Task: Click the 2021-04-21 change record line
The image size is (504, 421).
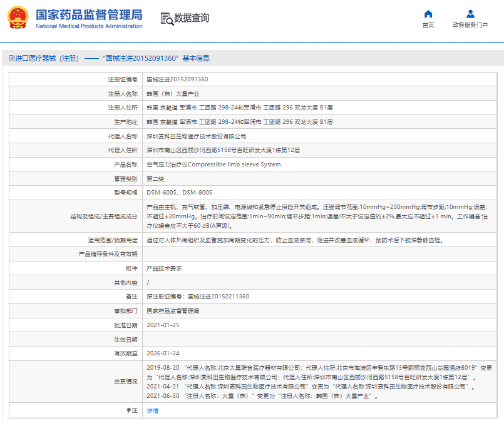Action: [311, 387]
